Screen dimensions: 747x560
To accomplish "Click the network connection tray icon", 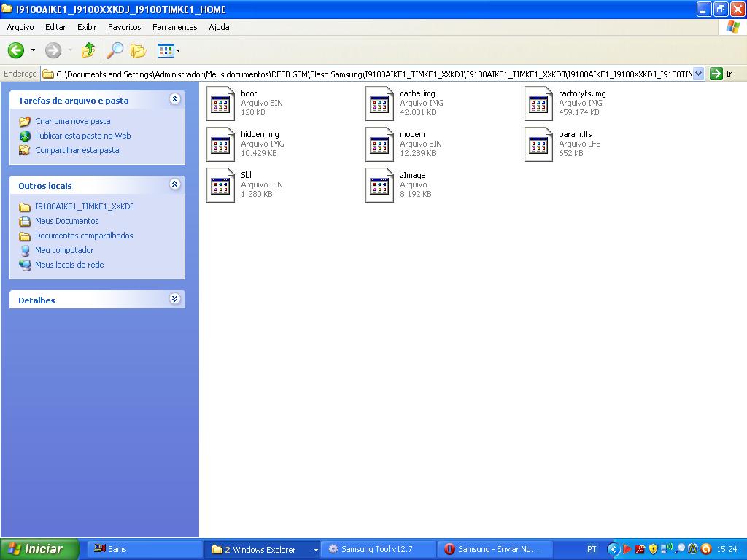I will point(666,549).
